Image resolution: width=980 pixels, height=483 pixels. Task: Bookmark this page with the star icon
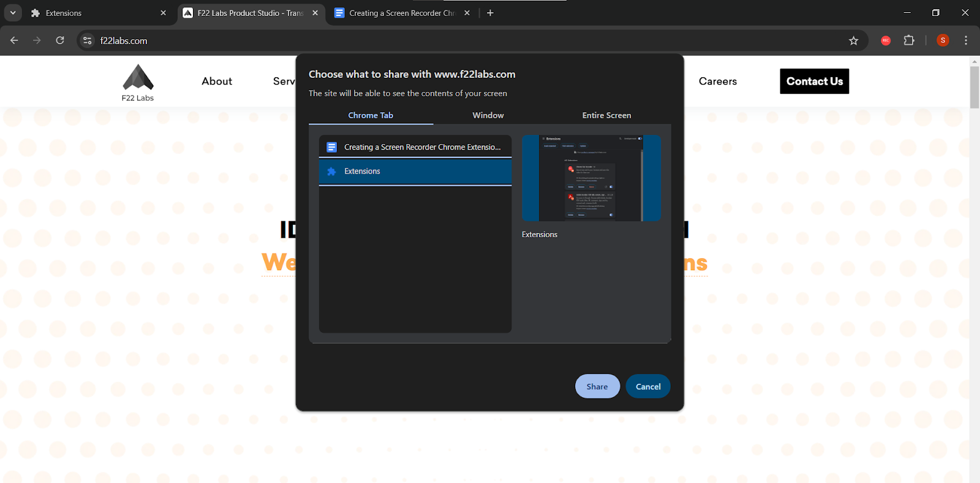[853, 40]
